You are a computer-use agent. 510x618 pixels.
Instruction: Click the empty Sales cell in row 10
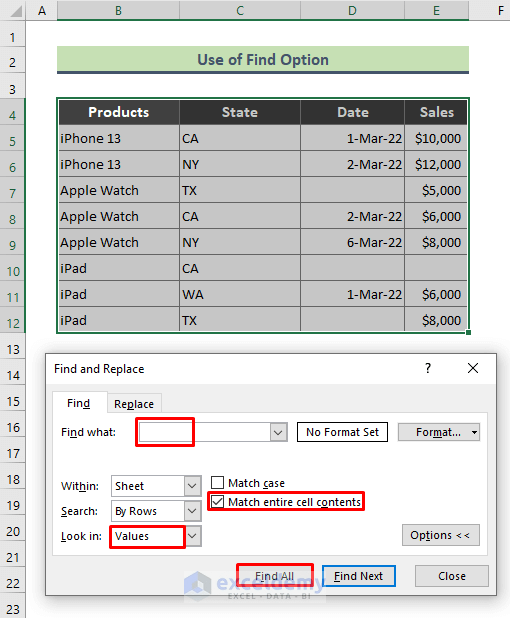click(436, 268)
